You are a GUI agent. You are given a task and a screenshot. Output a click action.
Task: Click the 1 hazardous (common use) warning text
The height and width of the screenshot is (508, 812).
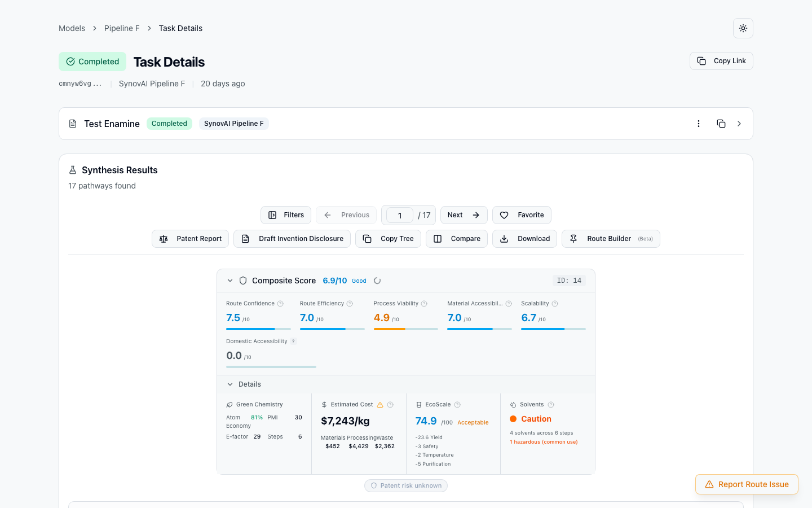[544, 442]
